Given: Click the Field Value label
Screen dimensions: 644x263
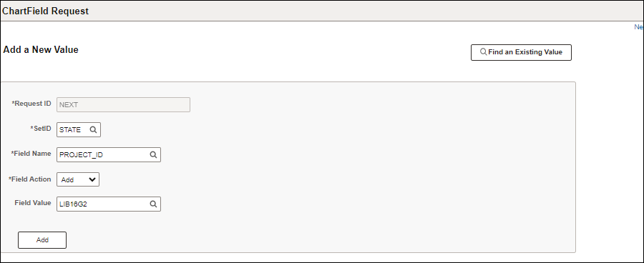Looking at the screenshot, I should tap(33, 203).
